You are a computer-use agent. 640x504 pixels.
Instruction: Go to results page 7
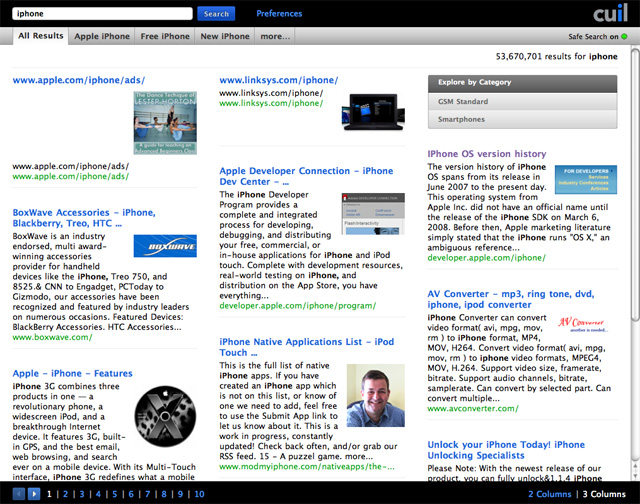pos(147,494)
